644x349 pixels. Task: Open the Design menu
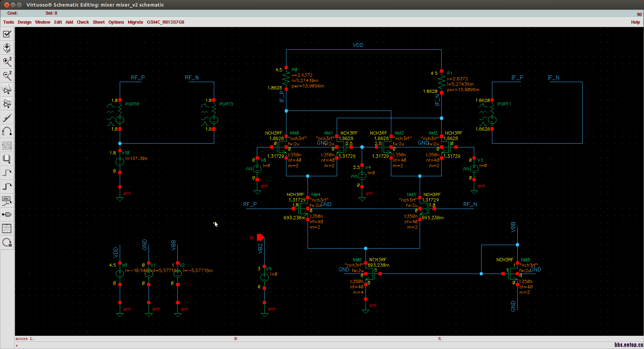24,22
